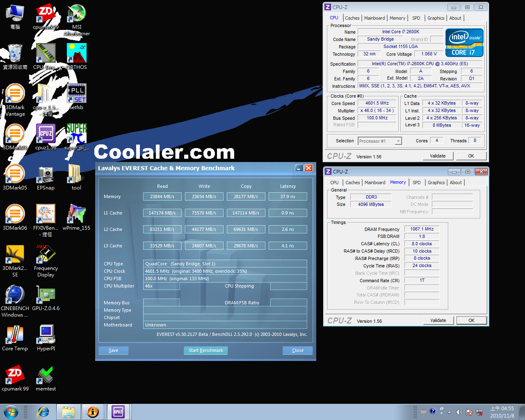
Task: Switch to SPD tab in top CPU-Z
Action: (416, 18)
